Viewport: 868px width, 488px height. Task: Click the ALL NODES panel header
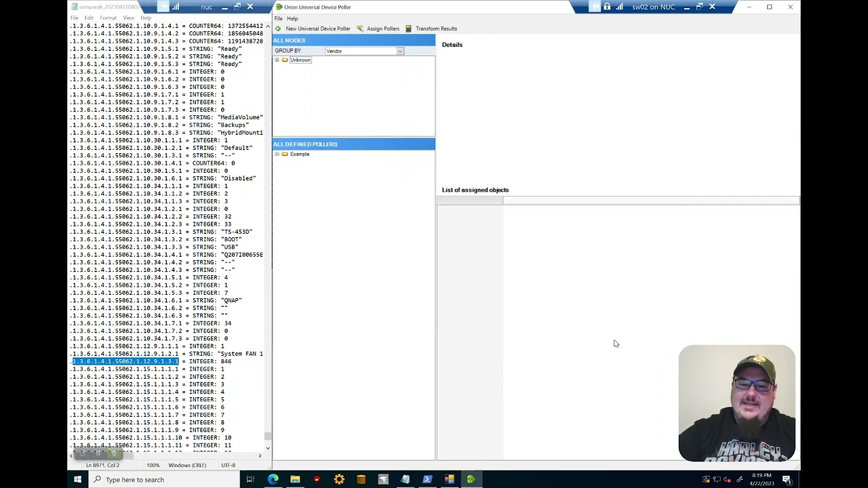click(353, 41)
